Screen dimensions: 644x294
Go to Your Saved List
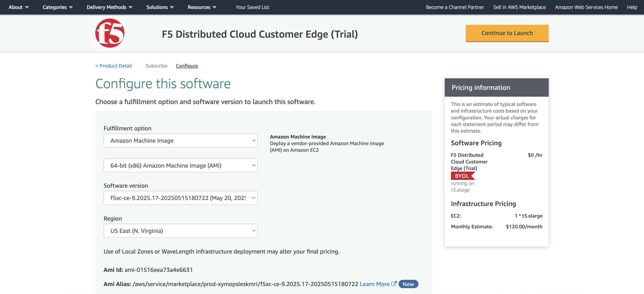[x=252, y=7]
